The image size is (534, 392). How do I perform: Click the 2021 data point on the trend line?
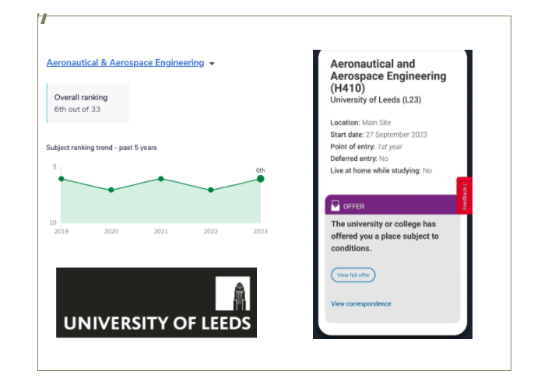point(161,178)
